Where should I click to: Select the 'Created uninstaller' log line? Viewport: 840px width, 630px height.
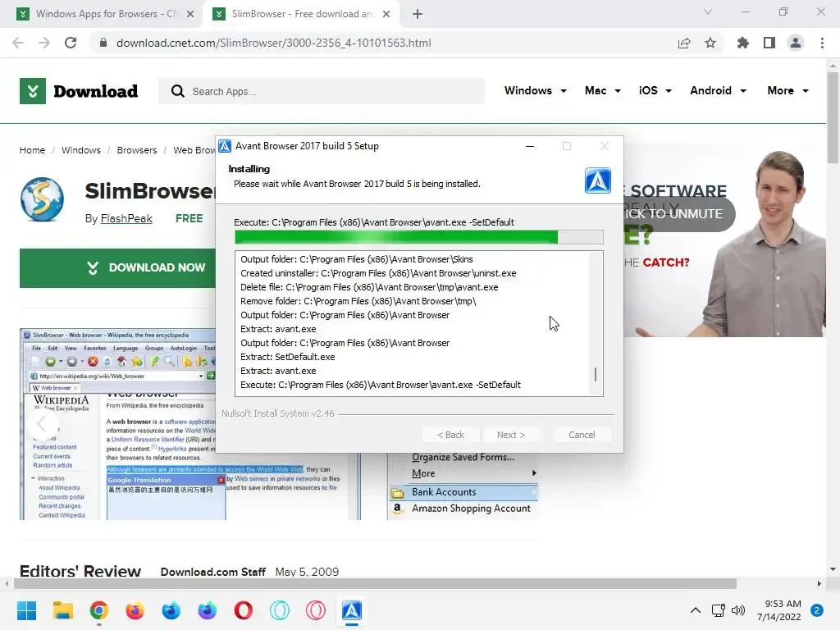pyautogui.click(x=378, y=273)
